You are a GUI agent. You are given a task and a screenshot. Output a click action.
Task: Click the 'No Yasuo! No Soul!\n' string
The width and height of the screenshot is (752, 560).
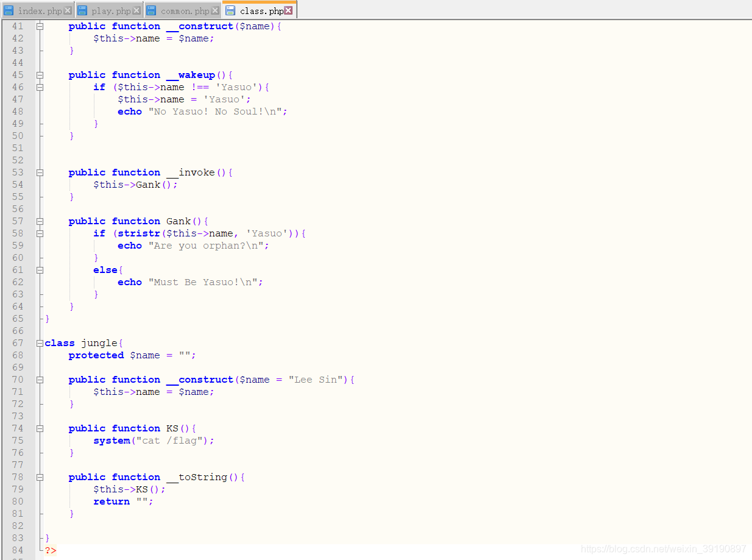pos(215,112)
